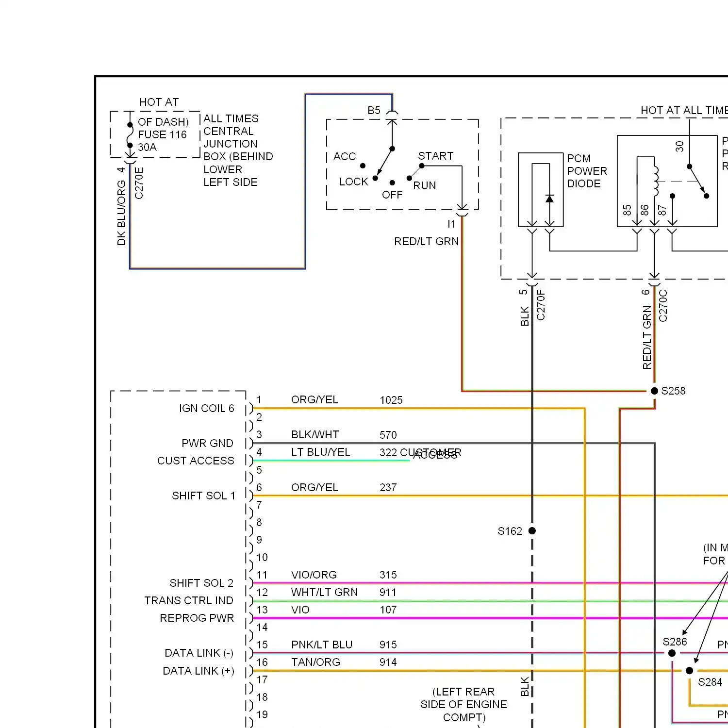This screenshot has height=728, width=728.
Task: Click the diode symbol inside PCM power diode
Action: [549, 199]
